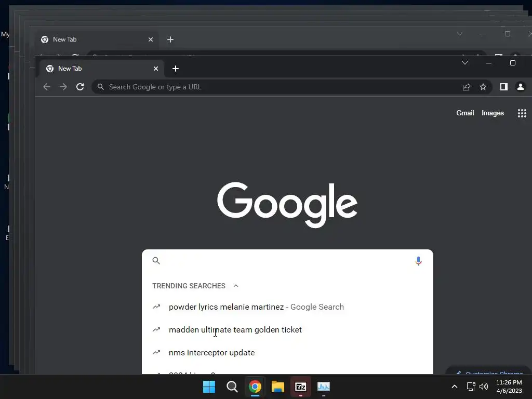
Task: Maximize the front Chrome window
Action: (x=513, y=63)
